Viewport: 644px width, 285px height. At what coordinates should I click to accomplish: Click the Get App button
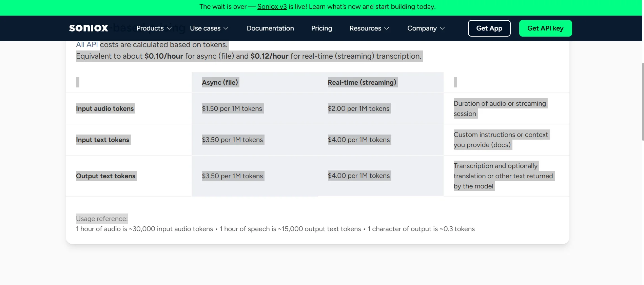click(489, 28)
